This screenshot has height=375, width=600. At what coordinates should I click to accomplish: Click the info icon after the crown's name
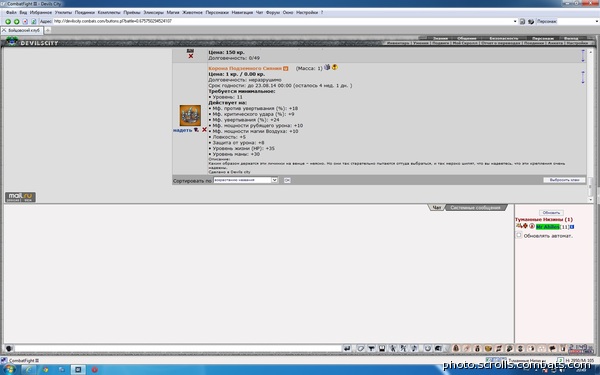pos(285,68)
